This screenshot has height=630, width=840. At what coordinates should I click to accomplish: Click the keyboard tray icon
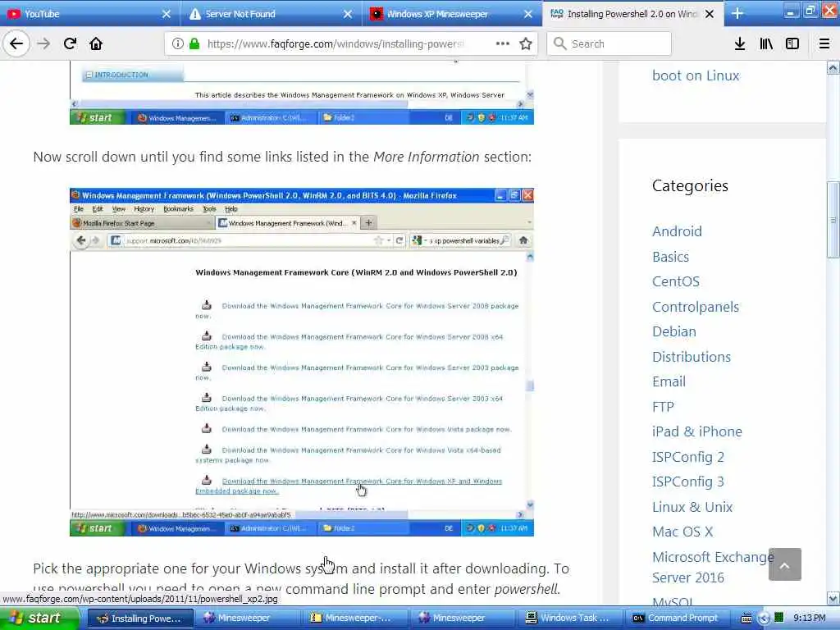tap(746, 619)
